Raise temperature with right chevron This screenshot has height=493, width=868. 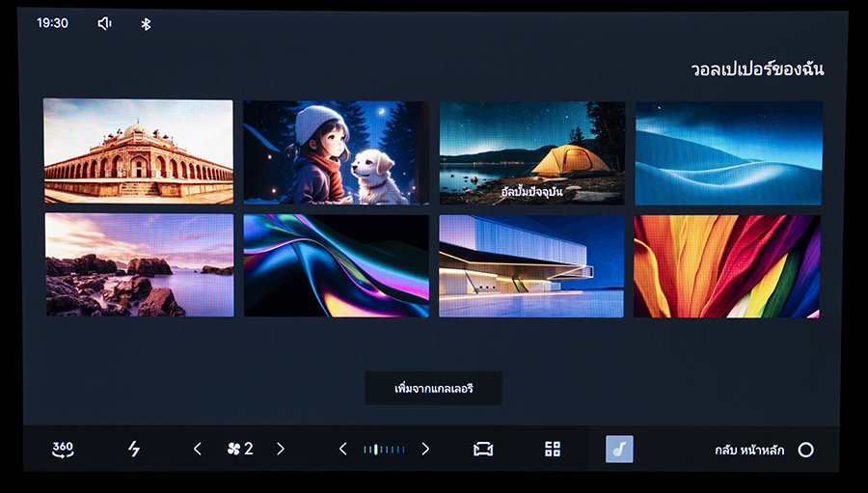pos(425,449)
